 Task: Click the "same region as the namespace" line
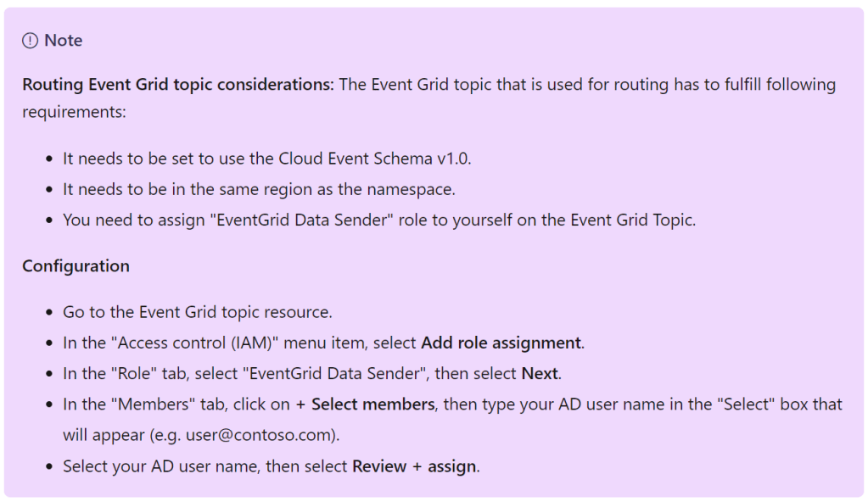(x=265, y=189)
